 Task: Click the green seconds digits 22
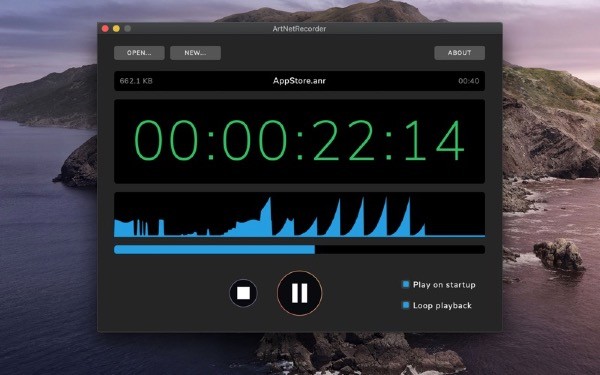(x=344, y=140)
